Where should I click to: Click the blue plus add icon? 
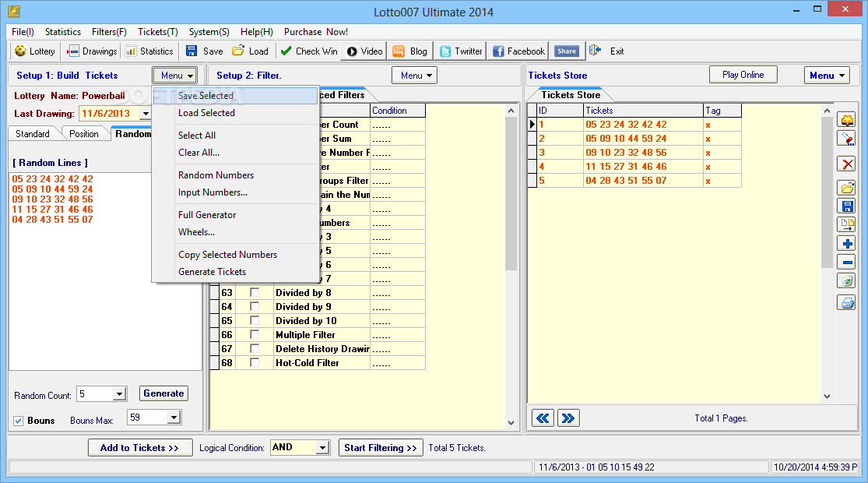tap(846, 244)
